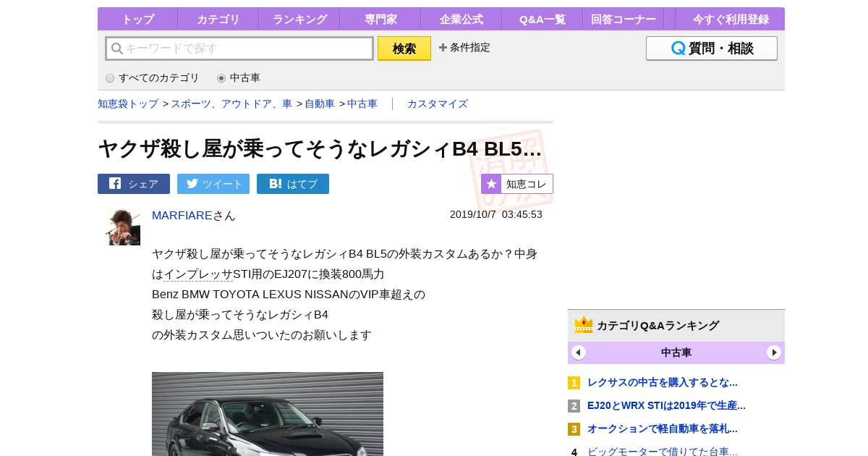Click the magnifier icon in search box

(x=116, y=48)
